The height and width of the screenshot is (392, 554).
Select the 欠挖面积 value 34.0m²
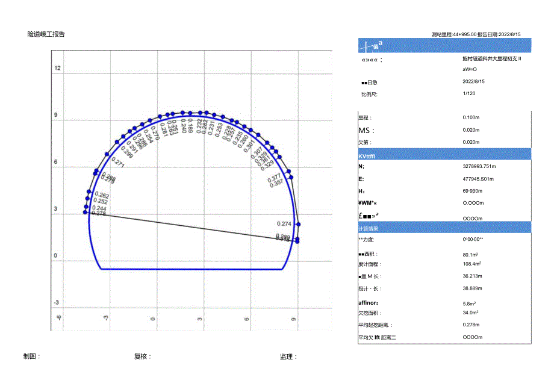(x=471, y=313)
